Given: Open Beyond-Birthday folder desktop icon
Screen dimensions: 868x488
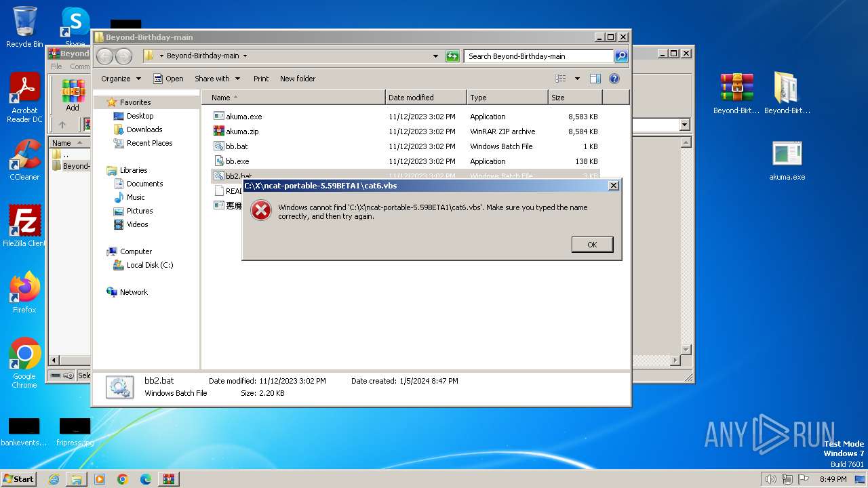Looking at the screenshot, I should click(x=787, y=94).
